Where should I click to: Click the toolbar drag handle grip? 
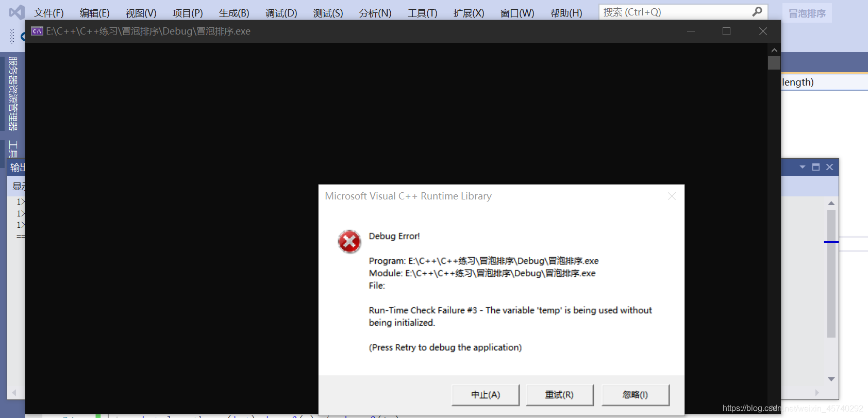click(x=12, y=36)
